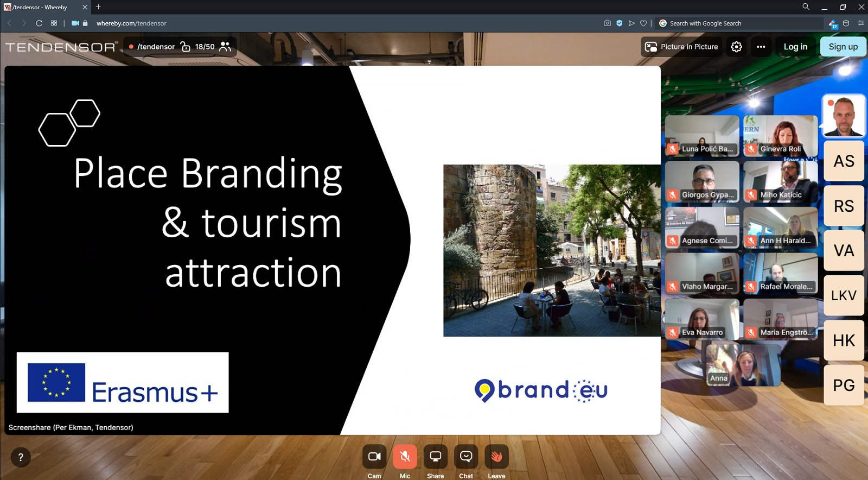The image size is (868, 480).
Task: Open browser easy setup menu icon
Action: coord(860,23)
